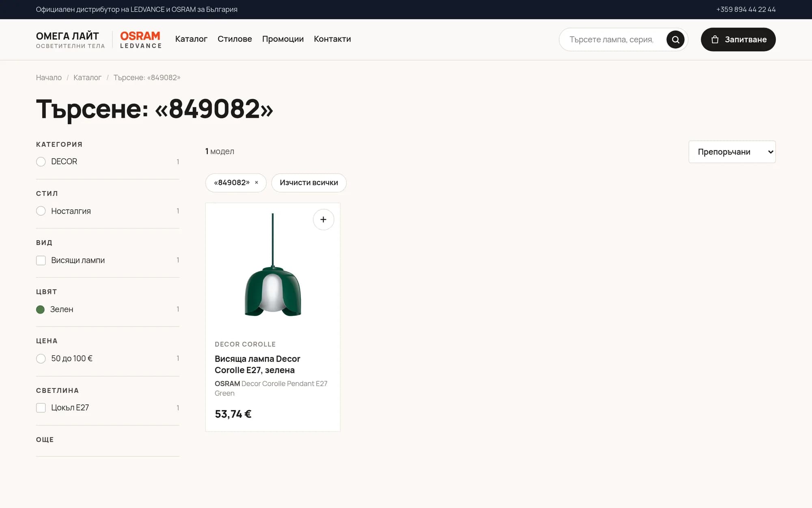Select the DECOR category radio button
Image resolution: width=812 pixels, height=508 pixels.
pyautogui.click(x=41, y=162)
